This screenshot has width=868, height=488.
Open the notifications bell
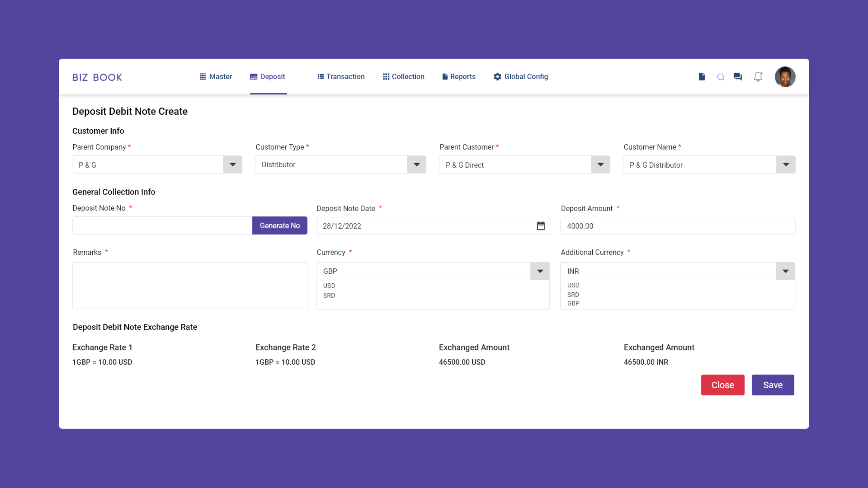[x=758, y=77]
